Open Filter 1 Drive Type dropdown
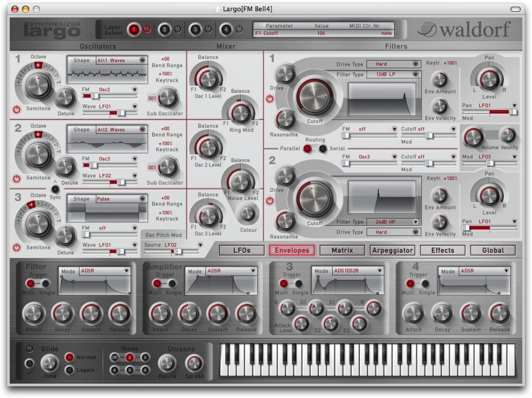This screenshot has height=398, width=532. [393, 64]
